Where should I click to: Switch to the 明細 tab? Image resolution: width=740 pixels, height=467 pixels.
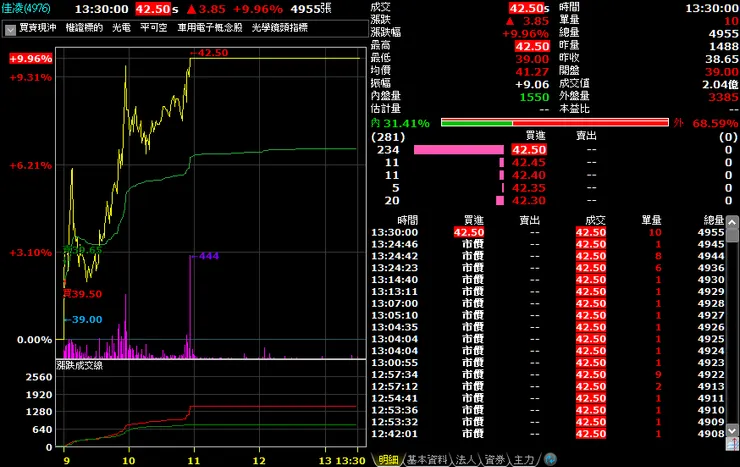click(x=388, y=459)
